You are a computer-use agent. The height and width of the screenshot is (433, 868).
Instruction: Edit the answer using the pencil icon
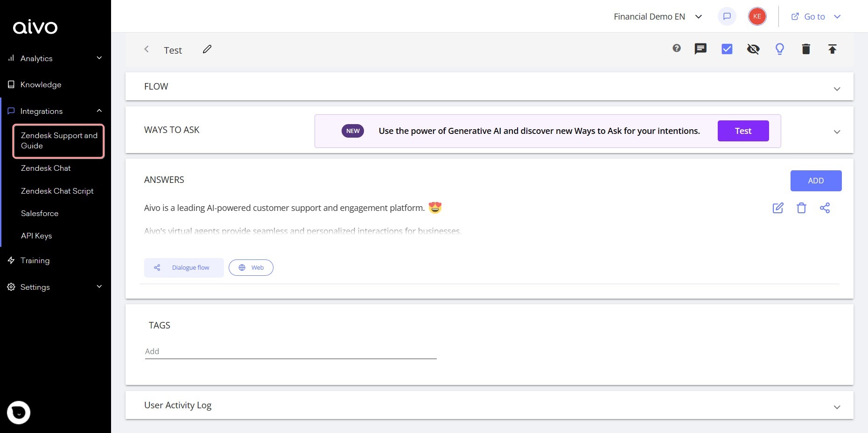(x=777, y=208)
